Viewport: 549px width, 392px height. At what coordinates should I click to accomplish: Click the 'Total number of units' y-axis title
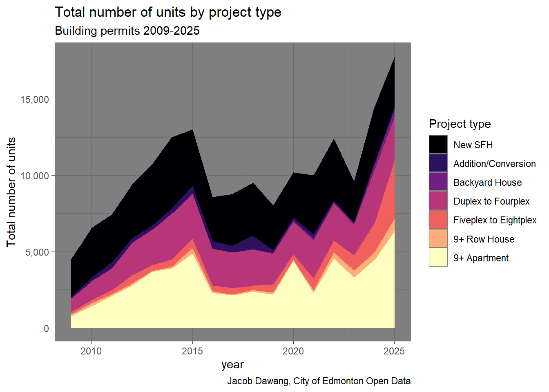pyautogui.click(x=11, y=192)
